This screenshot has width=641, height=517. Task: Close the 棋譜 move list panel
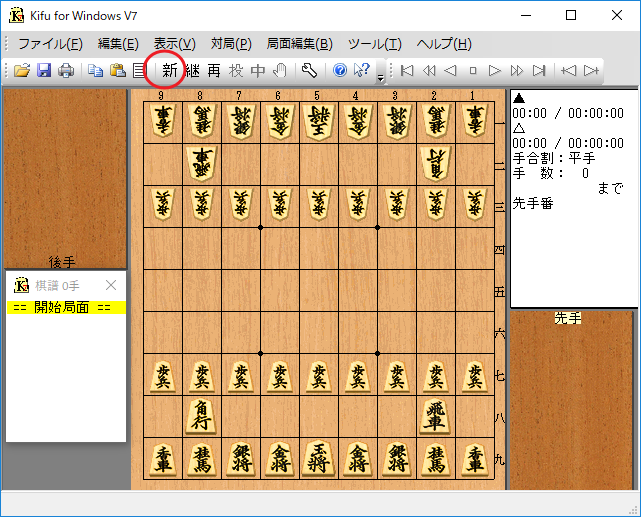coord(111,285)
